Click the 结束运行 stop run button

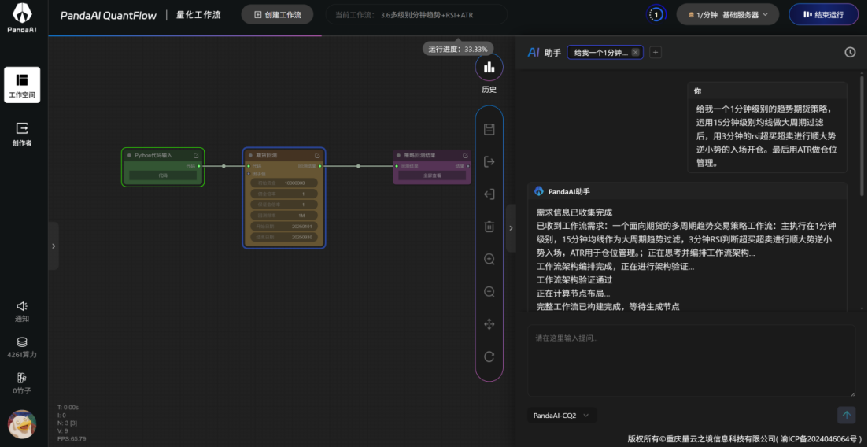click(x=824, y=15)
